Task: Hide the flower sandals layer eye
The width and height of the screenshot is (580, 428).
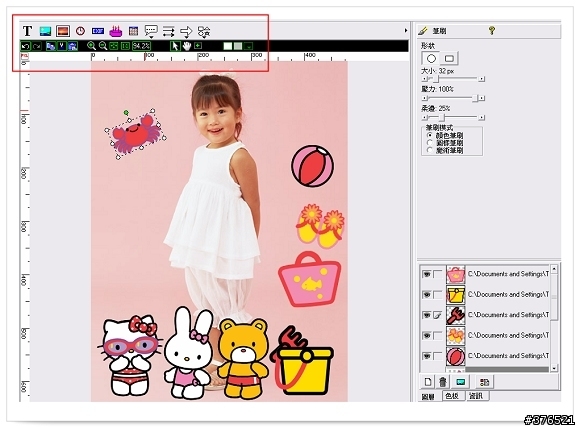Action: [426, 336]
